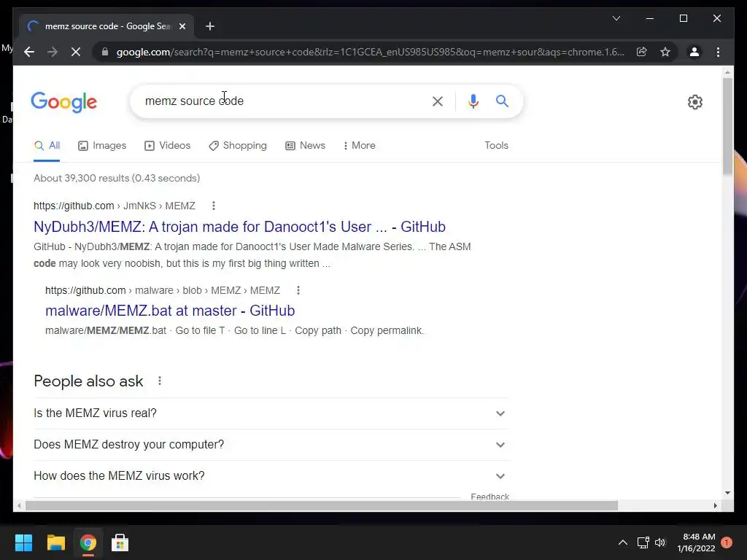The width and height of the screenshot is (747, 560).
Task: Open the three-dot menu beside JmNkS › MEMZ
Action: coord(214,206)
